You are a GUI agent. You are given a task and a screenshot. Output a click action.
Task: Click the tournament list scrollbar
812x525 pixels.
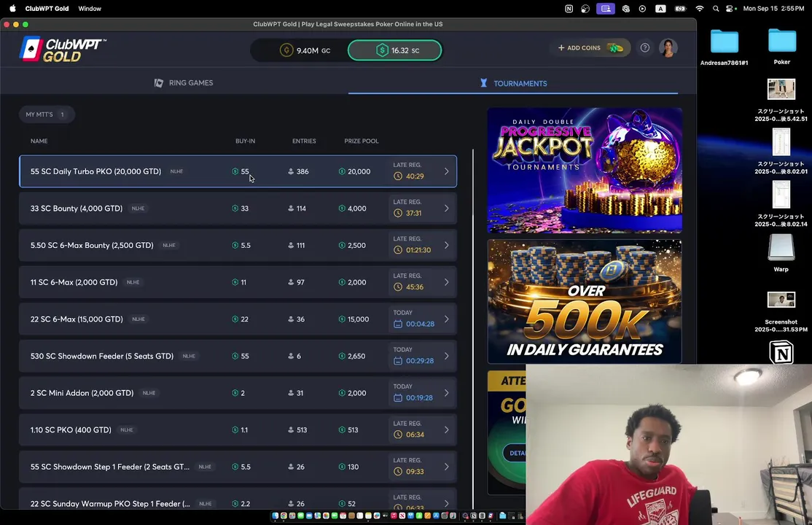473,182
